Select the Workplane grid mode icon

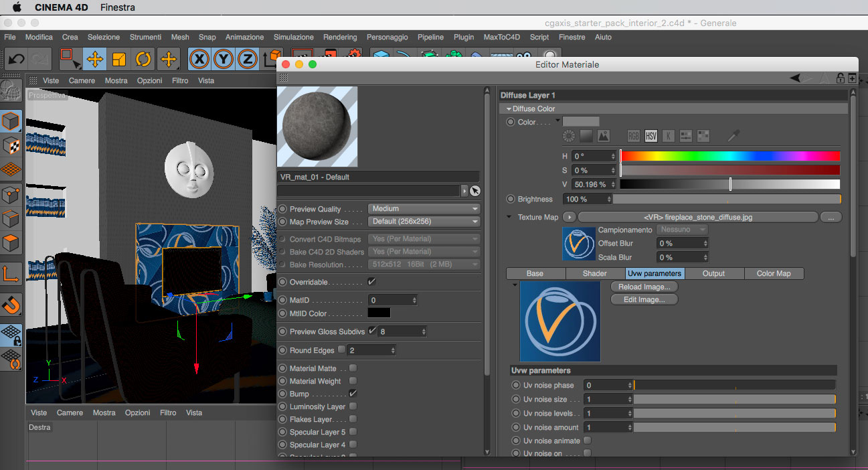(11, 169)
